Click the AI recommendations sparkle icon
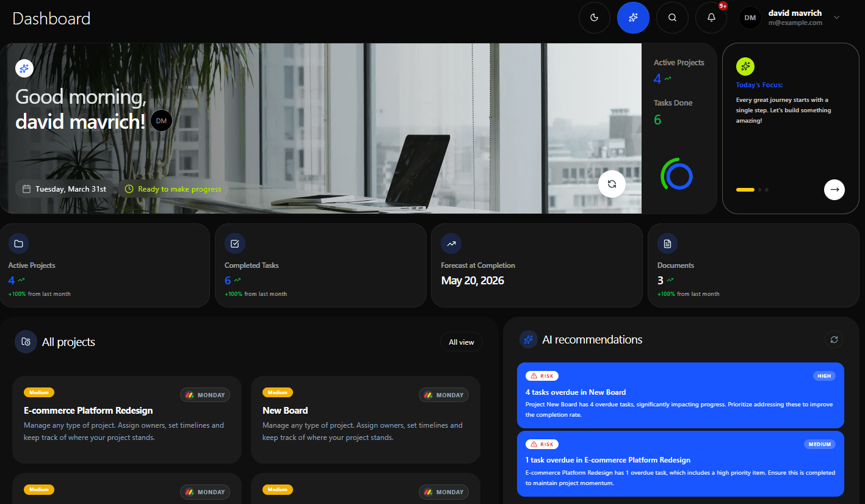 (528, 339)
